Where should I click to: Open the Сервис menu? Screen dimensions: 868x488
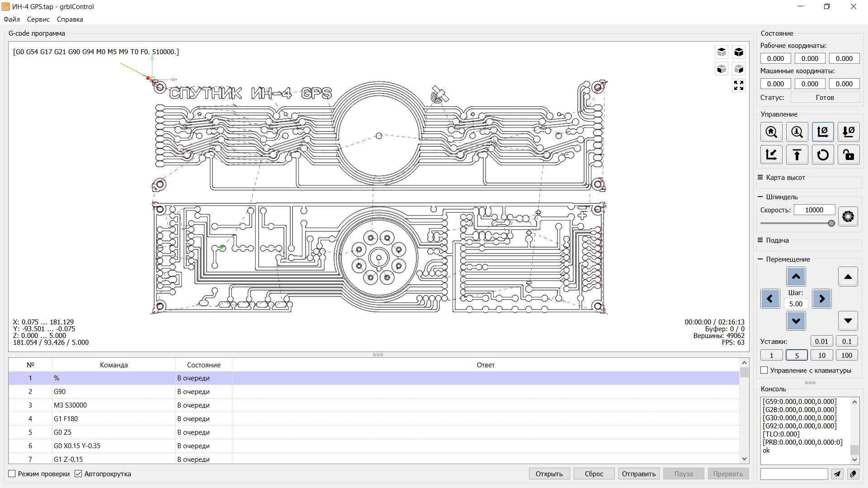[x=38, y=19]
